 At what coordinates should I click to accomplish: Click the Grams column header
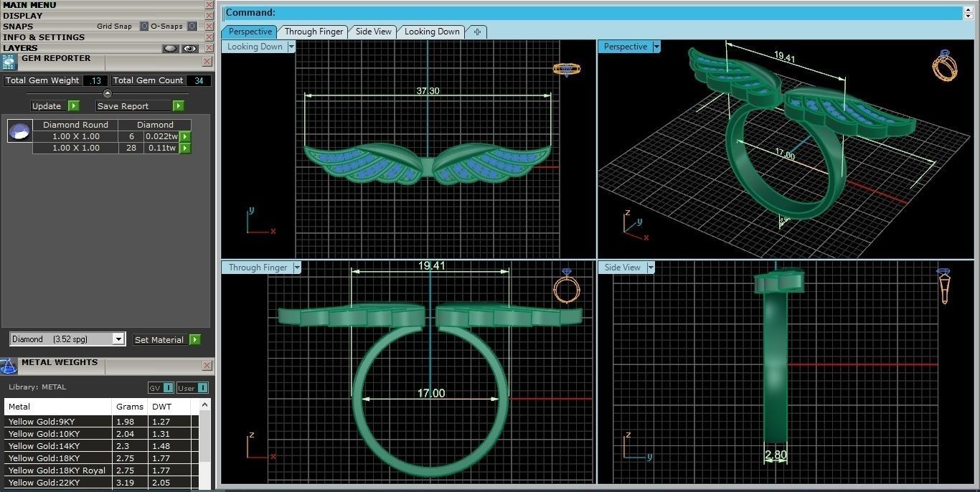point(130,407)
